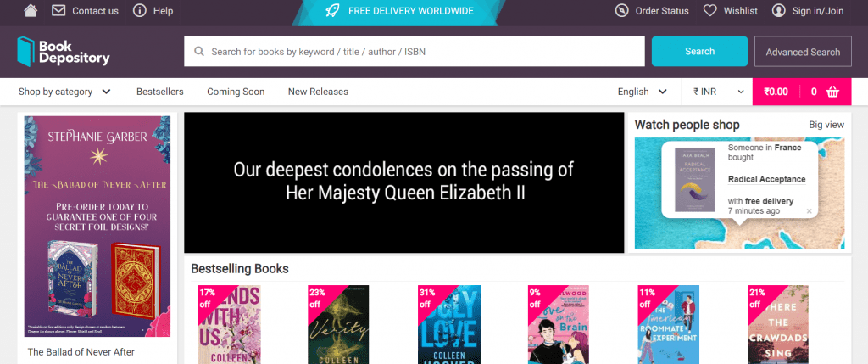868x364 pixels.
Task: Focus the book search input field
Action: pos(415,52)
